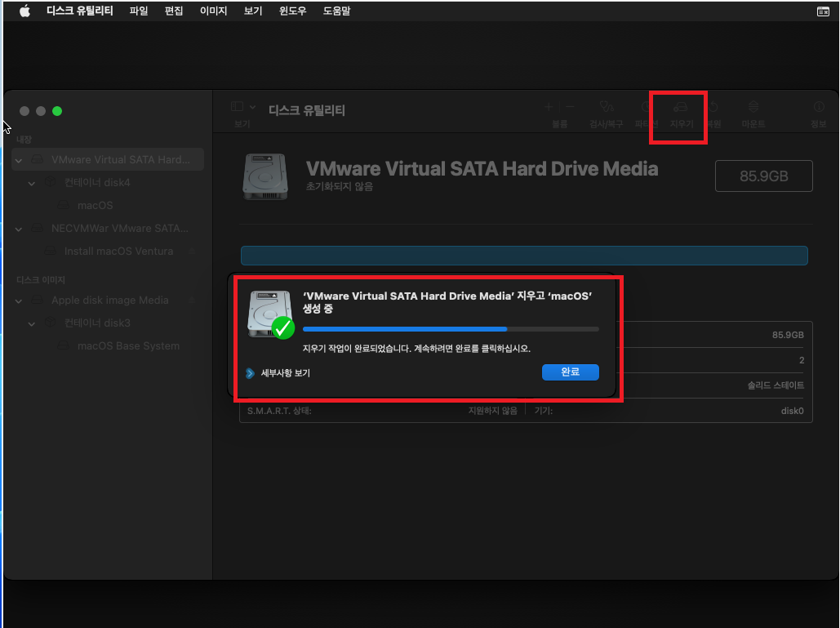The image size is (840, 628).
Task: Open the 파일 menu
Action: [x=139, y=11]
